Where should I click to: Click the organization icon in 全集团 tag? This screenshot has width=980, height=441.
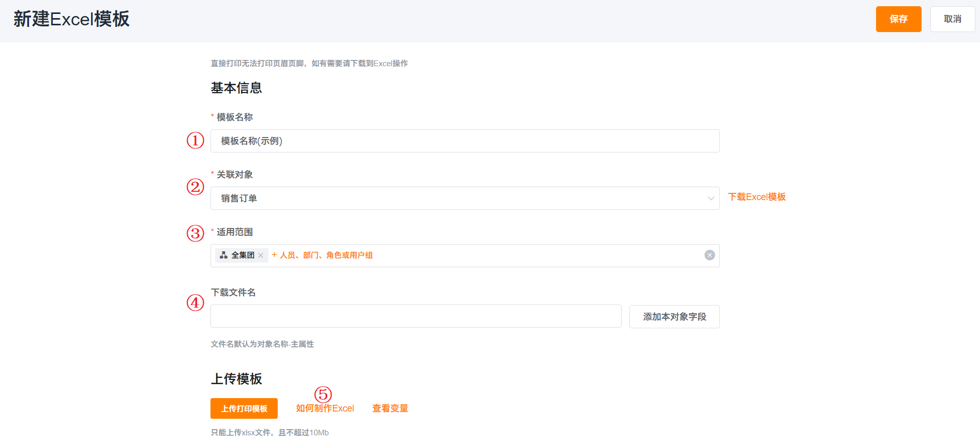[223, 255]
